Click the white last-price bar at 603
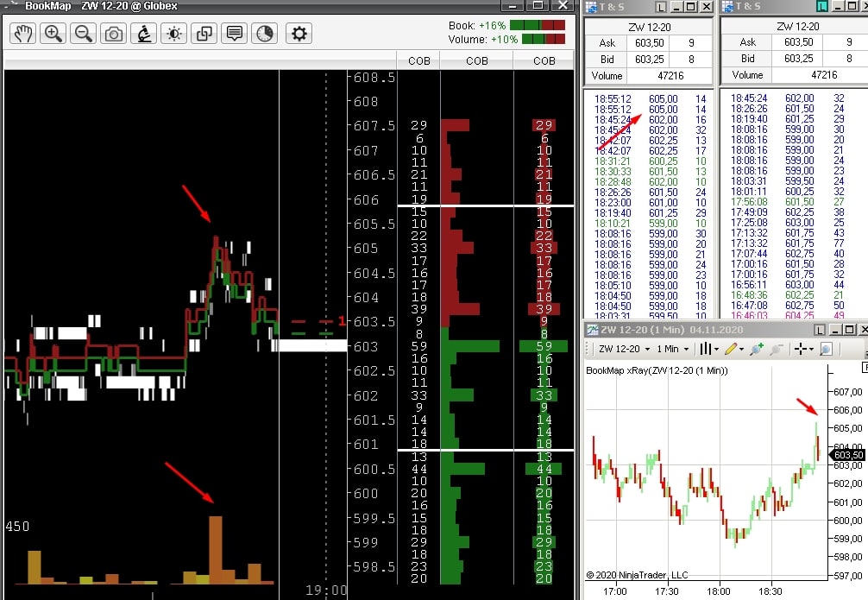Screen dimensions: 868x600 (312, 345)
